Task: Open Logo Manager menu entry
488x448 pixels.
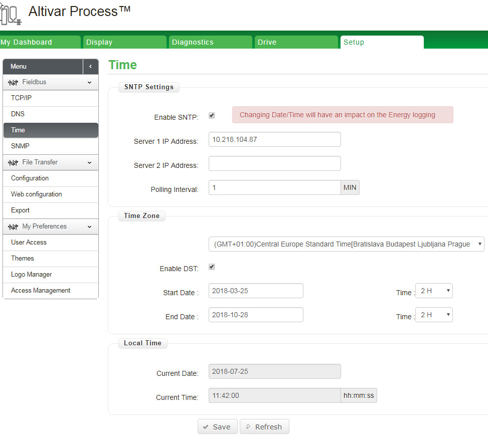Action: 51,275
